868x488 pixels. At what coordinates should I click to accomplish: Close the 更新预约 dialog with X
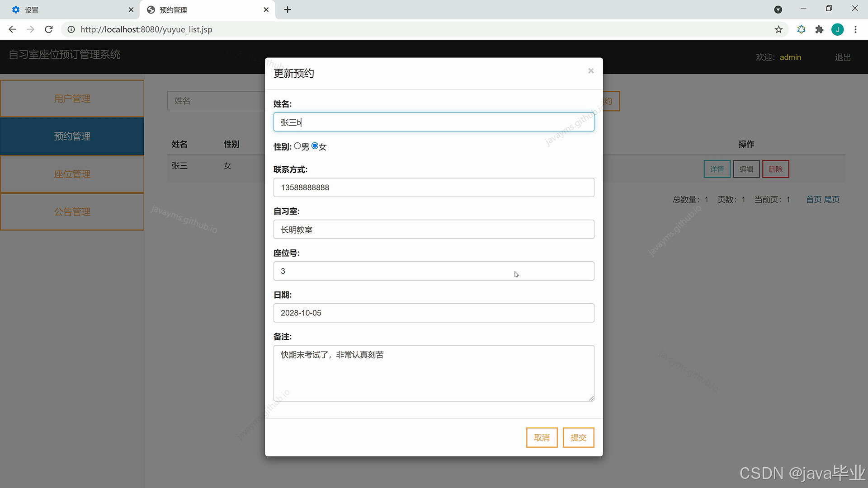click(x=591, y=71)
